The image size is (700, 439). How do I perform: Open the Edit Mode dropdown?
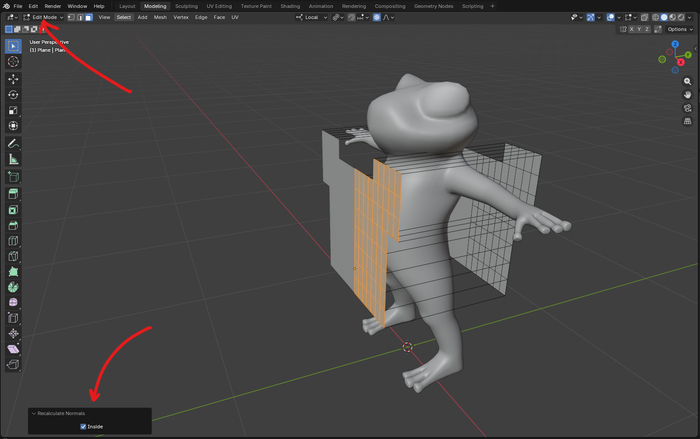(x=44, y=17)
